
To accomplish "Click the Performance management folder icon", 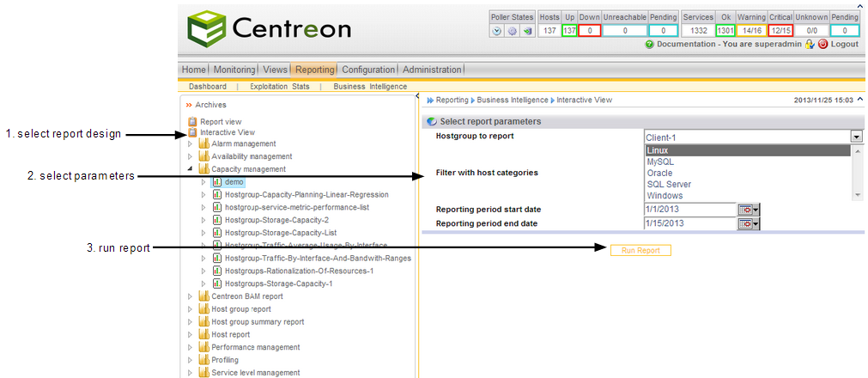I will point(204,348).
